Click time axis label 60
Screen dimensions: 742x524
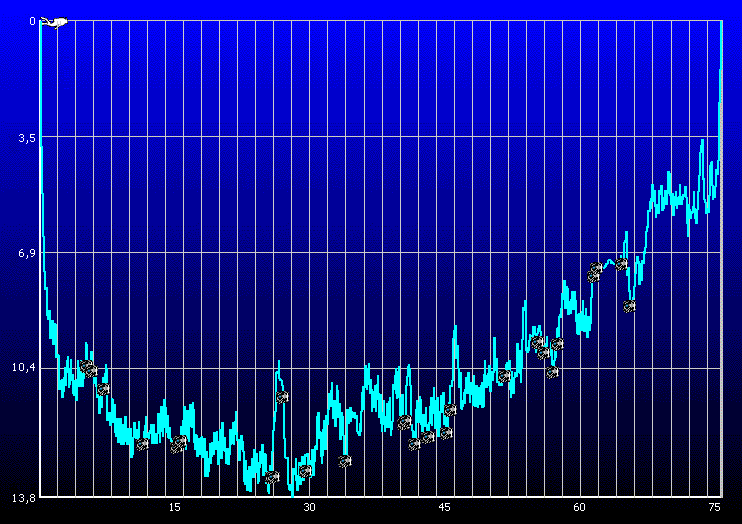[579, 507]
